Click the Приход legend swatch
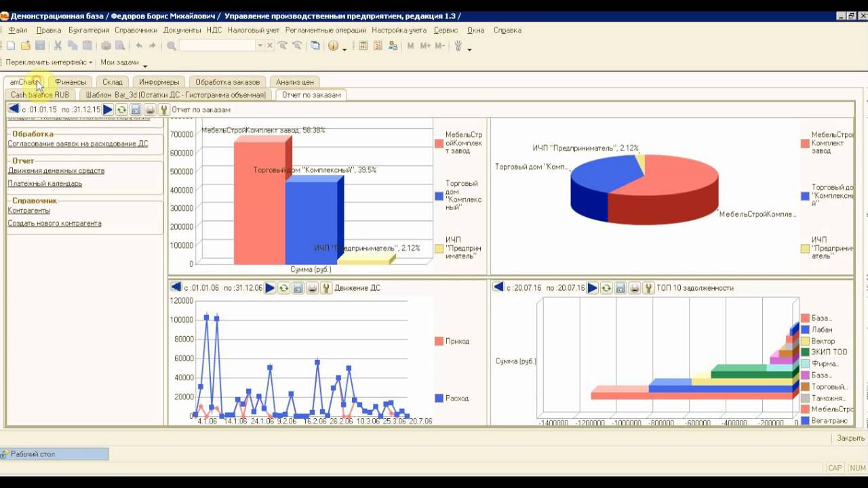 click(439, 341)
